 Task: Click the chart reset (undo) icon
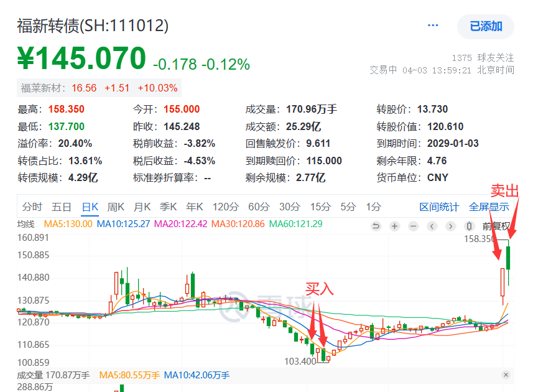click(x=376, y=226)
